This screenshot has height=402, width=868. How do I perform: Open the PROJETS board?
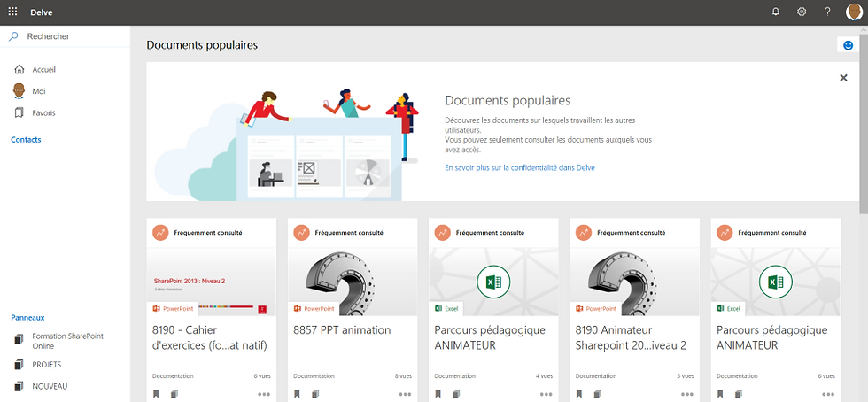(x=46, y=365)
